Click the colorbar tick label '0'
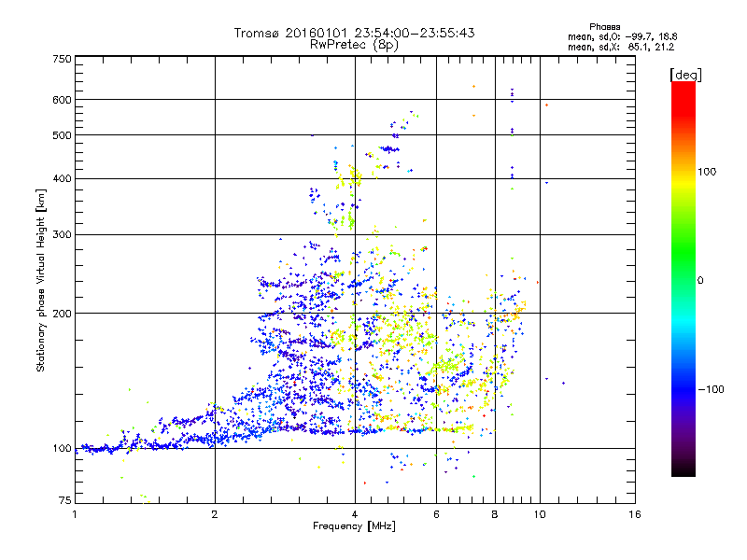The image size is (747, 560). pos(700,281)
